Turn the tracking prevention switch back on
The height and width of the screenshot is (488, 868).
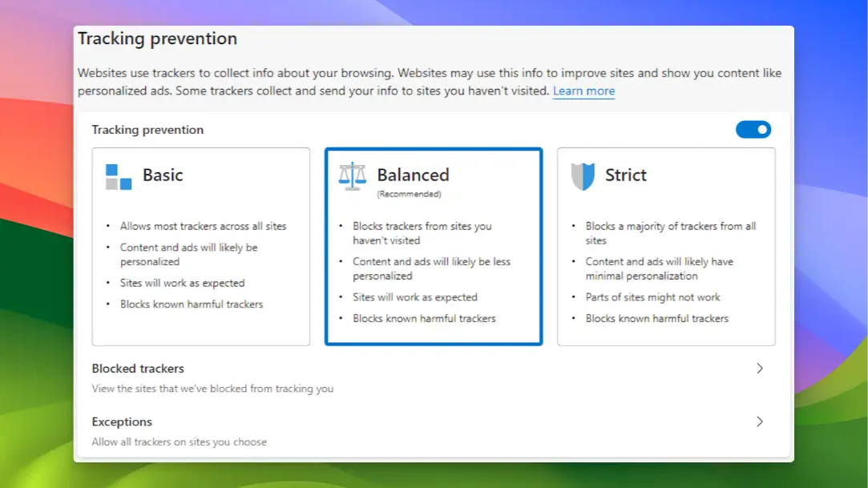[753, 129]
